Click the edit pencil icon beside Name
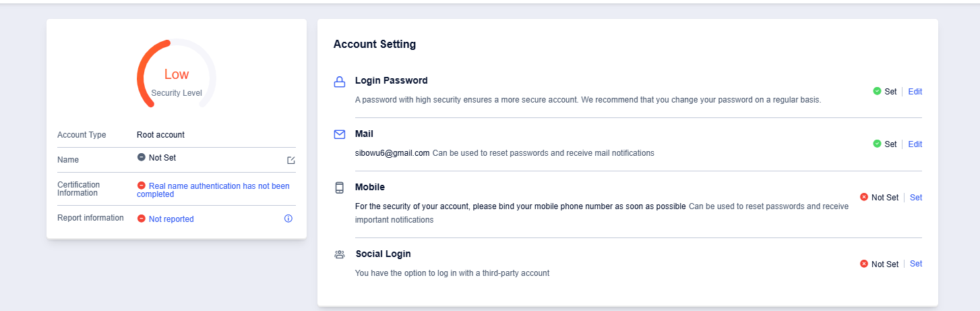 coord(291,161)
